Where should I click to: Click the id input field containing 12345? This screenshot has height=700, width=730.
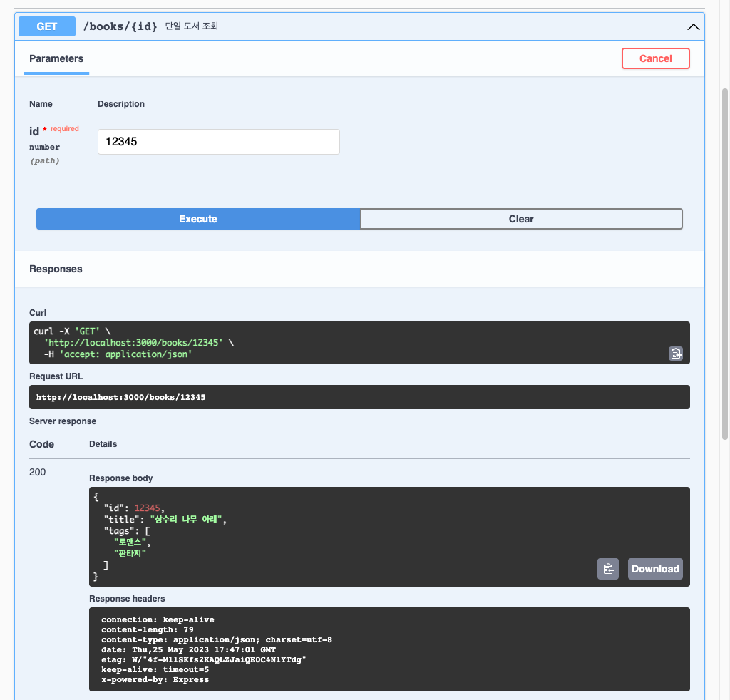pos(218,142)
